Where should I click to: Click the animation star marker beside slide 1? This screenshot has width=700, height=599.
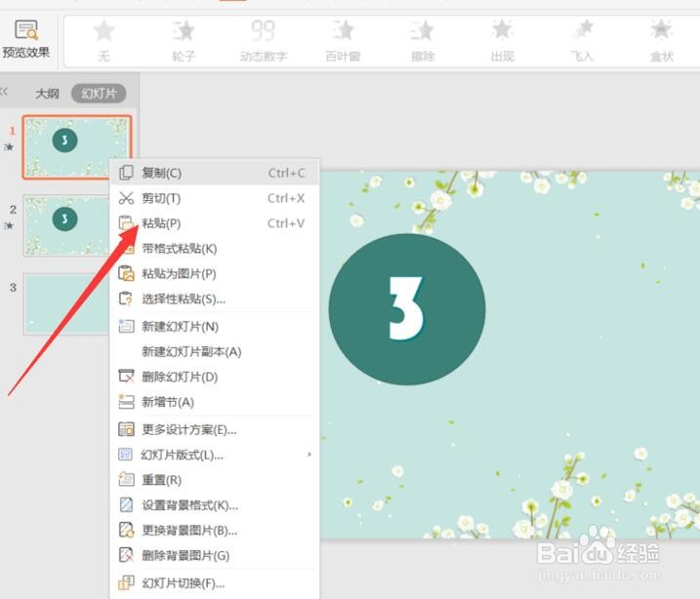(9, 146)
